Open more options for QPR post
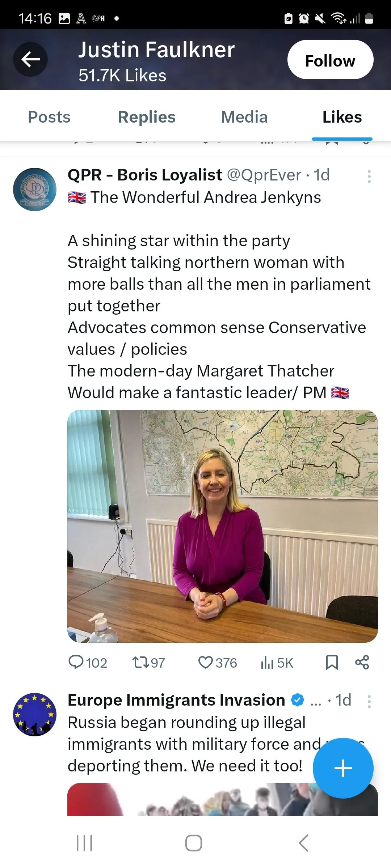Screen dimensions: 391x868 pyautogui.click(x=369, y=176)
